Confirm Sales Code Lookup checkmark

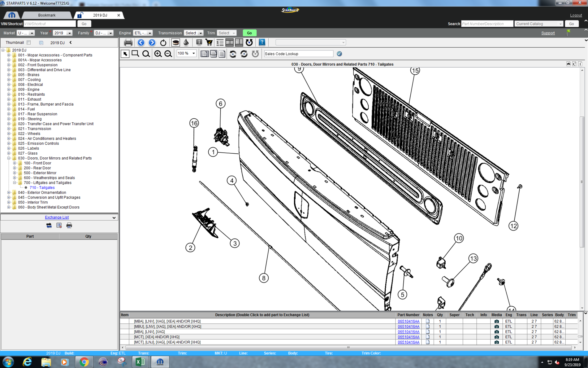point(339,54)
